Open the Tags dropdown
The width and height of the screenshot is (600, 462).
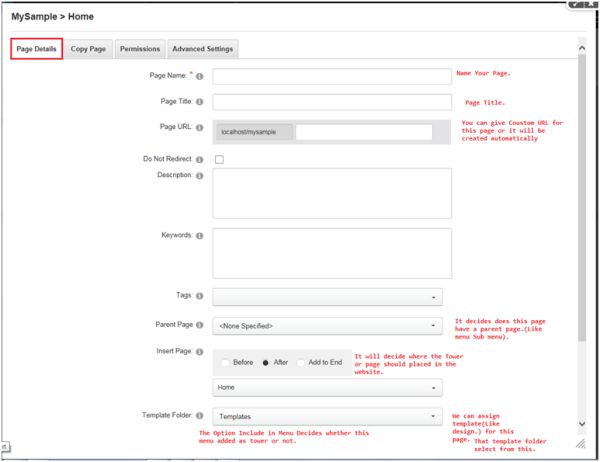(x=328, y=297)
